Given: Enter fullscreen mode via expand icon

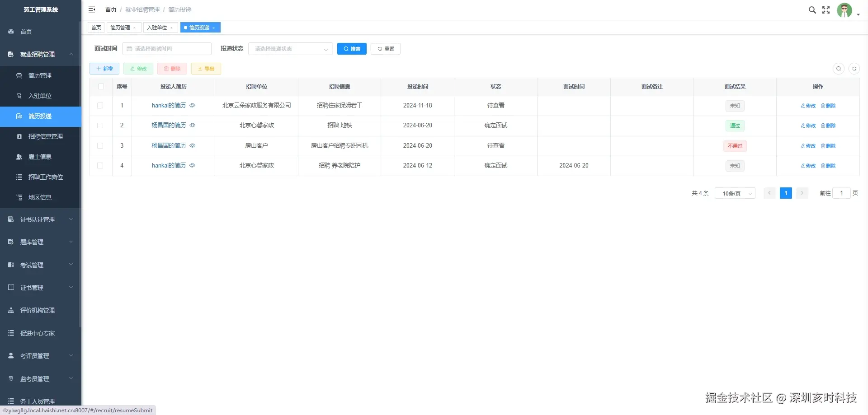Looking at the screenshot, I should (x=826, y=10).
